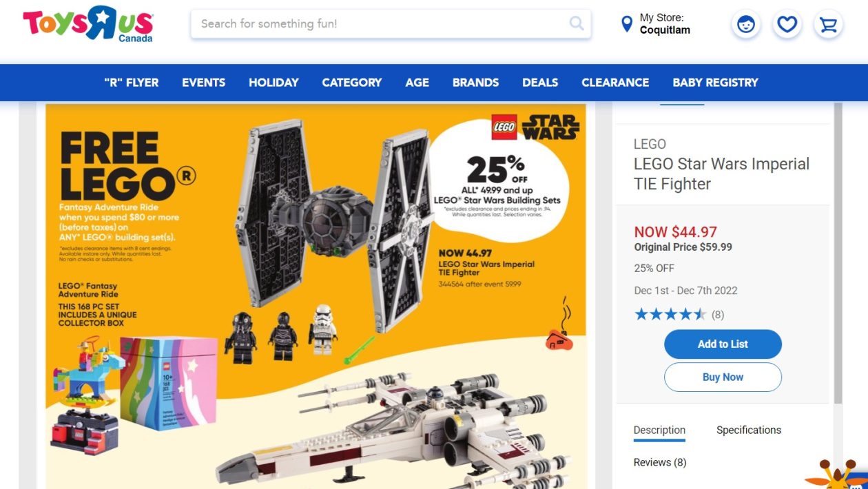Expand the CATEGORY navigation menu

[x=351, y=82]
